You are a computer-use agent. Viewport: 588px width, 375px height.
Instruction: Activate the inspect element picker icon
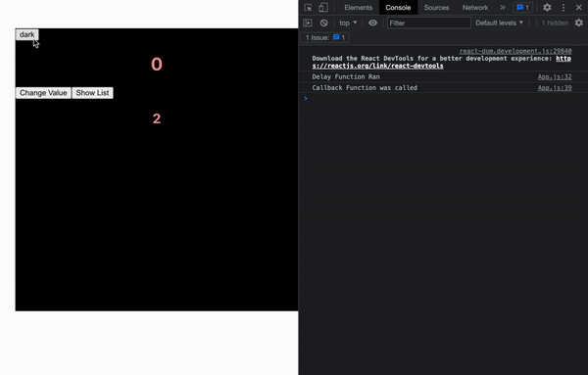[x=309, y=8]
